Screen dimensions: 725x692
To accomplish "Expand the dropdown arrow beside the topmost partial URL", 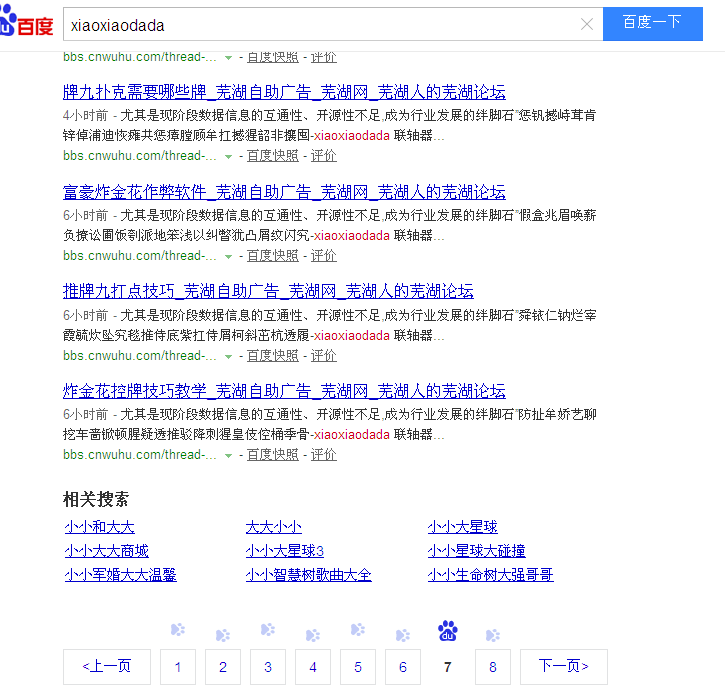I will click(228, 58).
